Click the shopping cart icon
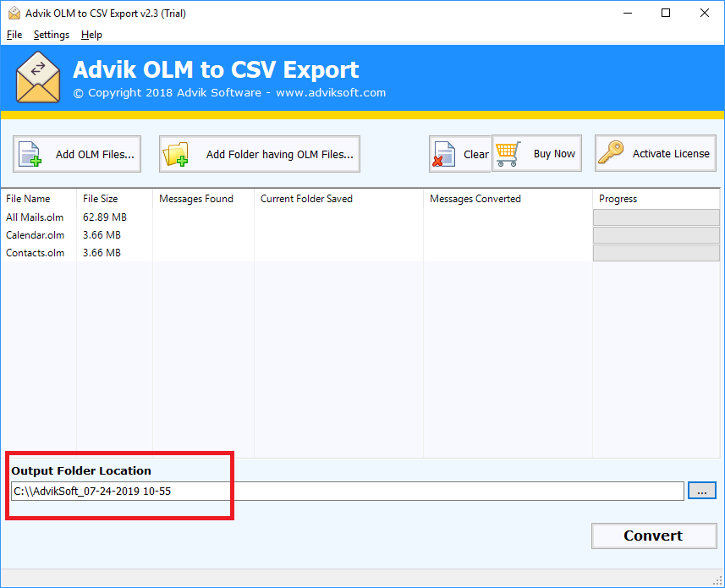 [508, 154]
